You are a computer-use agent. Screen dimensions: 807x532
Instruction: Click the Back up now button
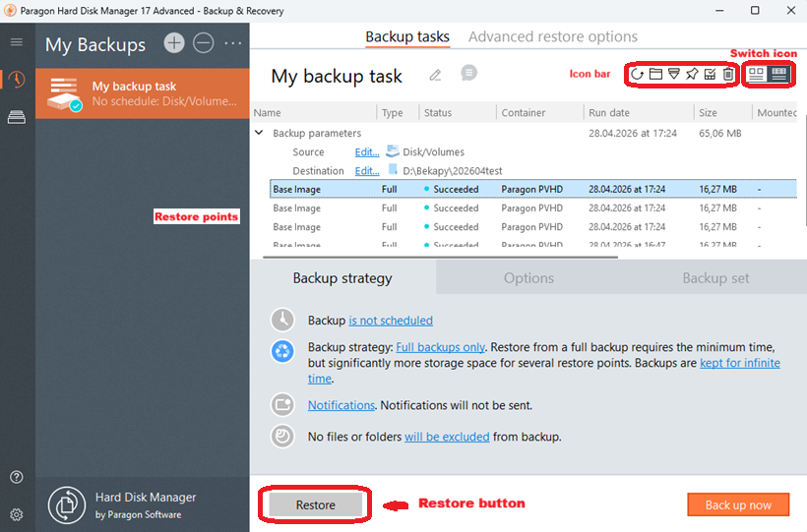738,504
